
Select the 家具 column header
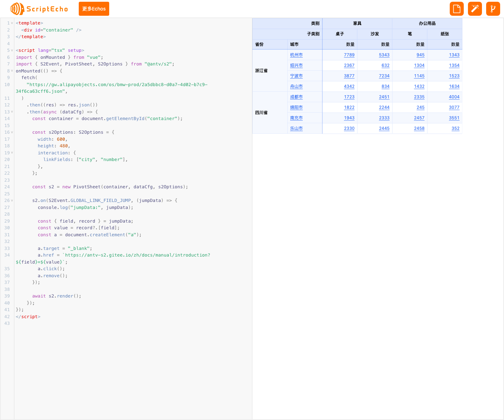tap(357, 23)
